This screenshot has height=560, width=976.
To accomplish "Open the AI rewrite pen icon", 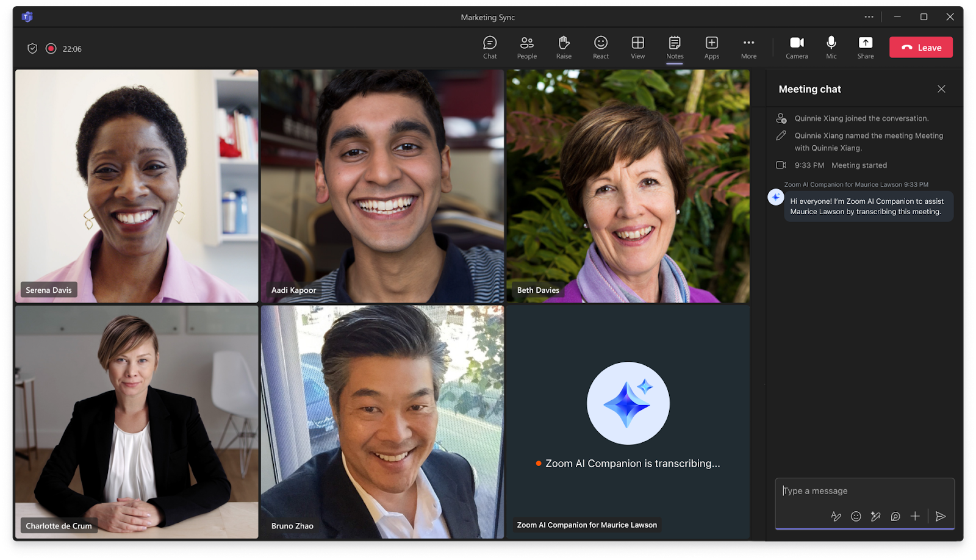I will pos(876,516).
